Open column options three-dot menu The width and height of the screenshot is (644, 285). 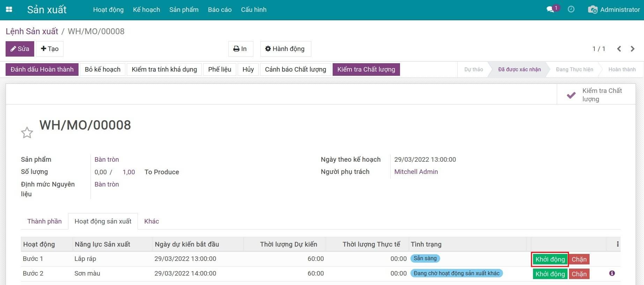617,244
